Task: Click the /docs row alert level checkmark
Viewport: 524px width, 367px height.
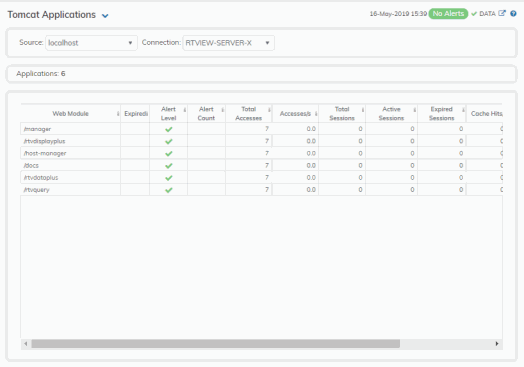Action: (x=169, y=165)
